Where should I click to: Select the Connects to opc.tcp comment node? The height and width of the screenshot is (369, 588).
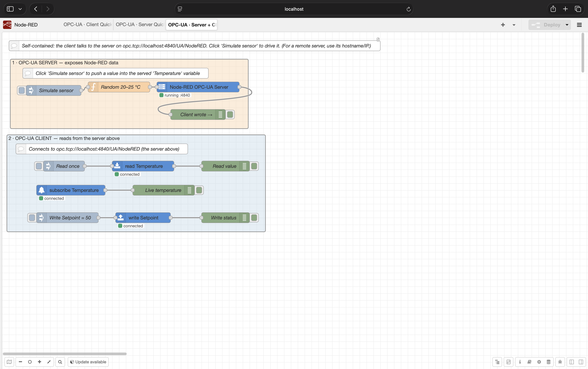[x=102, y=149]
